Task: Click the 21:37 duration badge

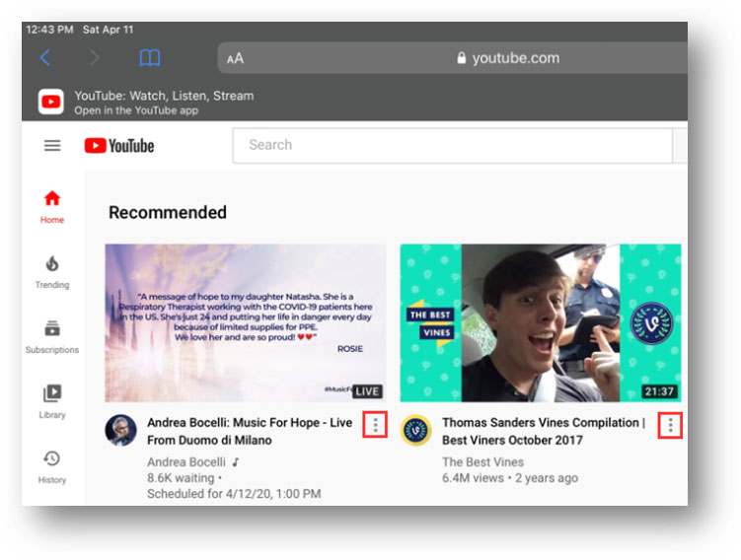Action: (x=659, y=391)
